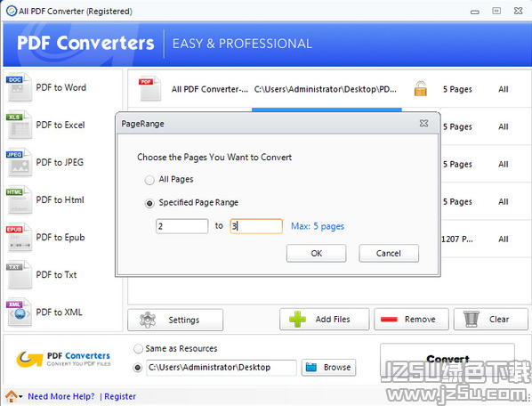Viewport: 532px width, 406px height.
Task: Switch to PDF to Html mode
Action: [60, 200]
